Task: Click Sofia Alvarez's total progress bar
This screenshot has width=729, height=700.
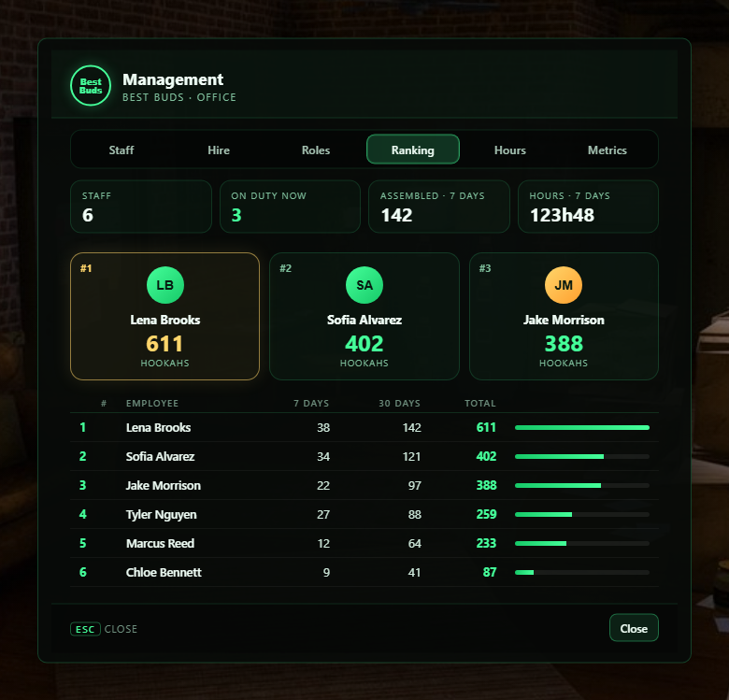Action: tap(582, 456)
